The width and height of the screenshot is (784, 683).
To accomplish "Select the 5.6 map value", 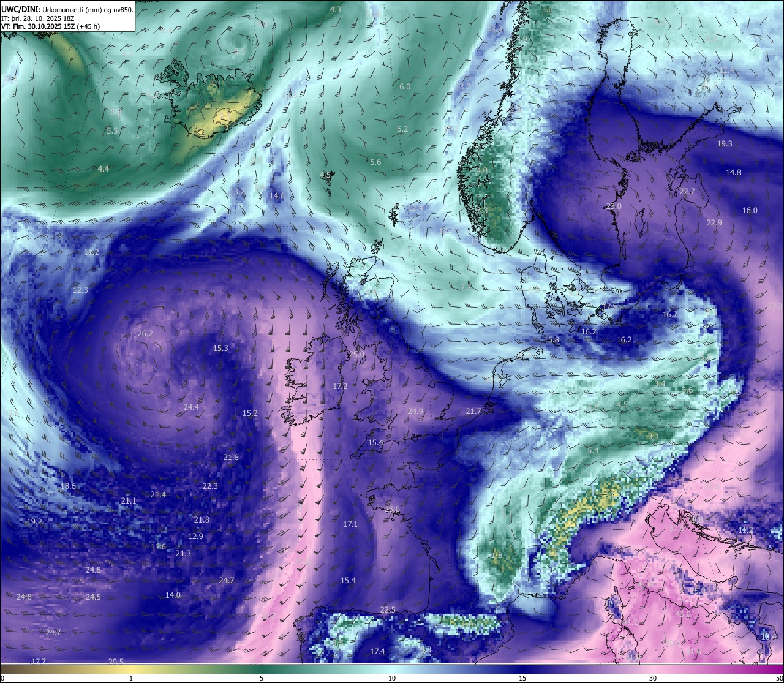I will [375, 162].
